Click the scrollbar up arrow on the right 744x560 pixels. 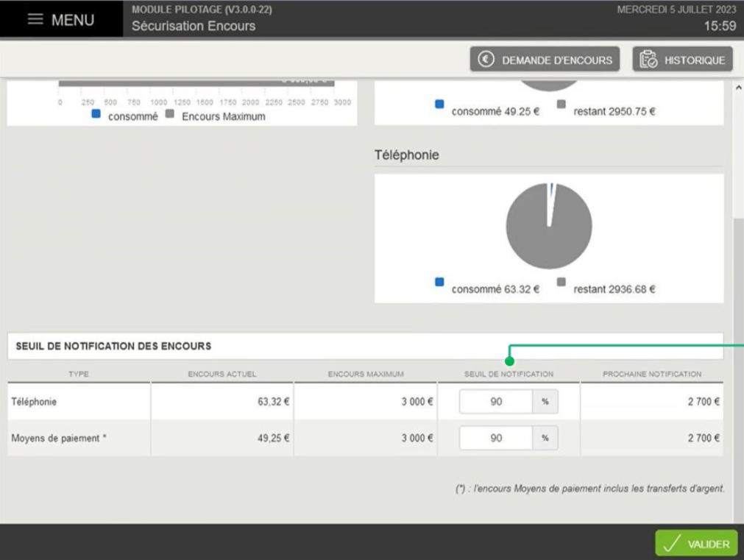[738, 87]
